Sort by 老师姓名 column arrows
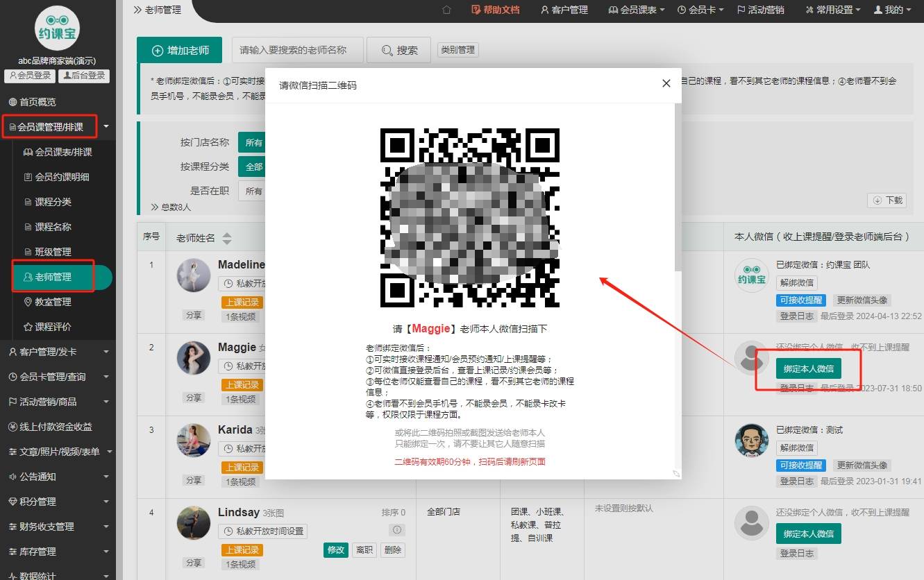 coord(227,239)
